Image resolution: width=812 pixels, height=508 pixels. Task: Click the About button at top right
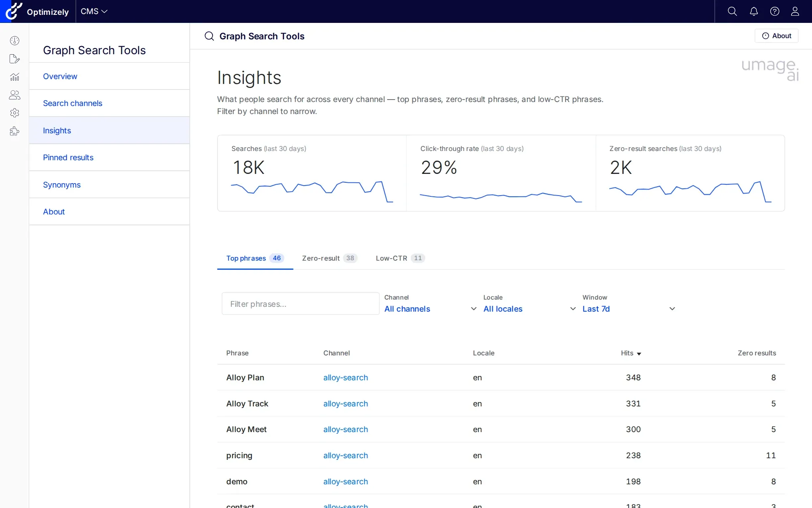coord(776,36)
